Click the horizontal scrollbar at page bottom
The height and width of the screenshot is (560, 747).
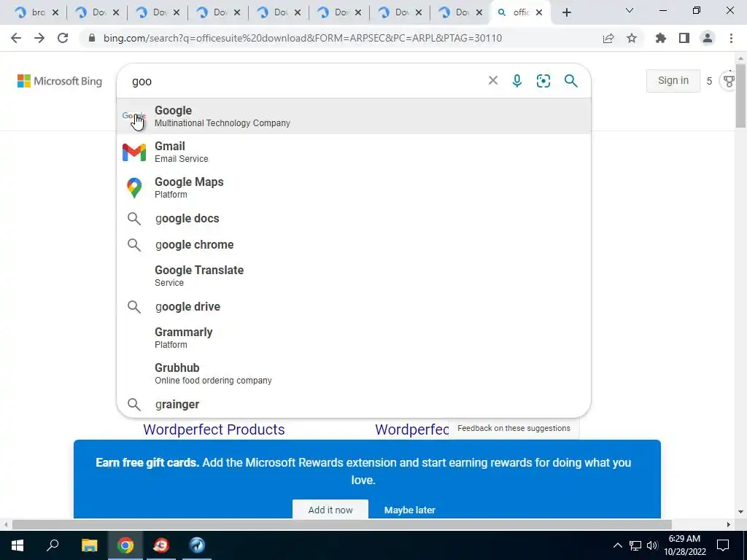point(341,525)
